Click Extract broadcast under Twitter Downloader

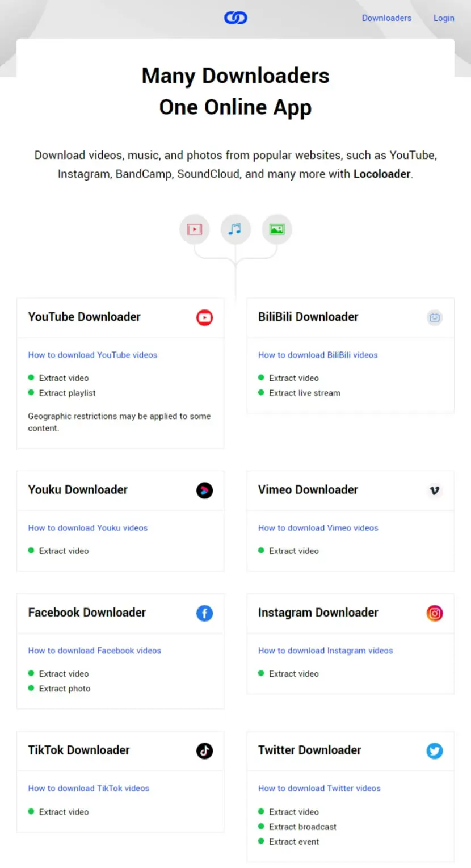[302, 827]
